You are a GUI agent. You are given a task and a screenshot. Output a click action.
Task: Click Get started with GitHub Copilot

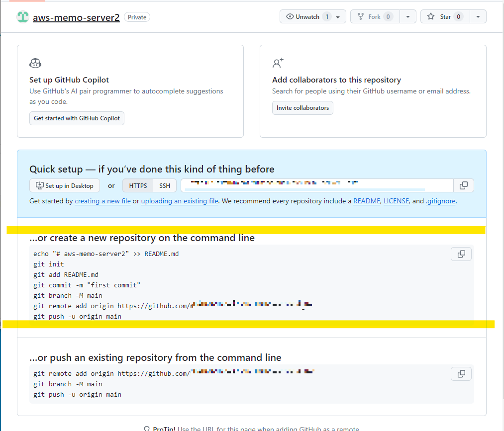point(77,118)
